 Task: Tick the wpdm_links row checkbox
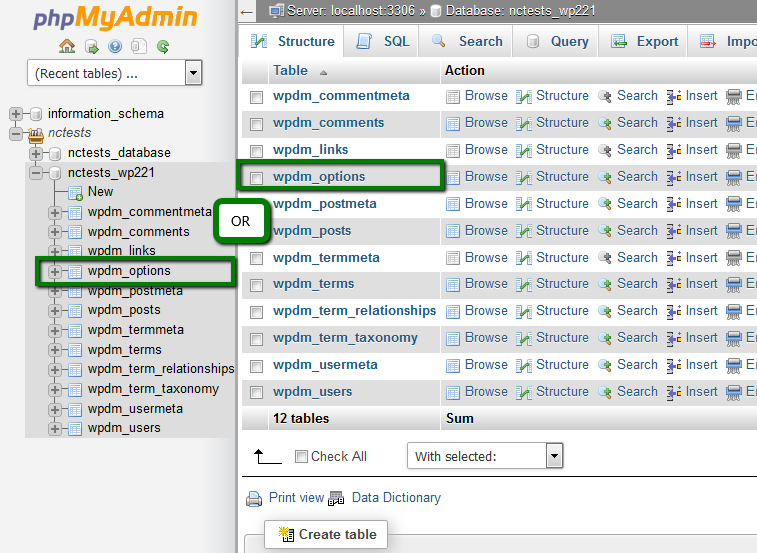256,151
